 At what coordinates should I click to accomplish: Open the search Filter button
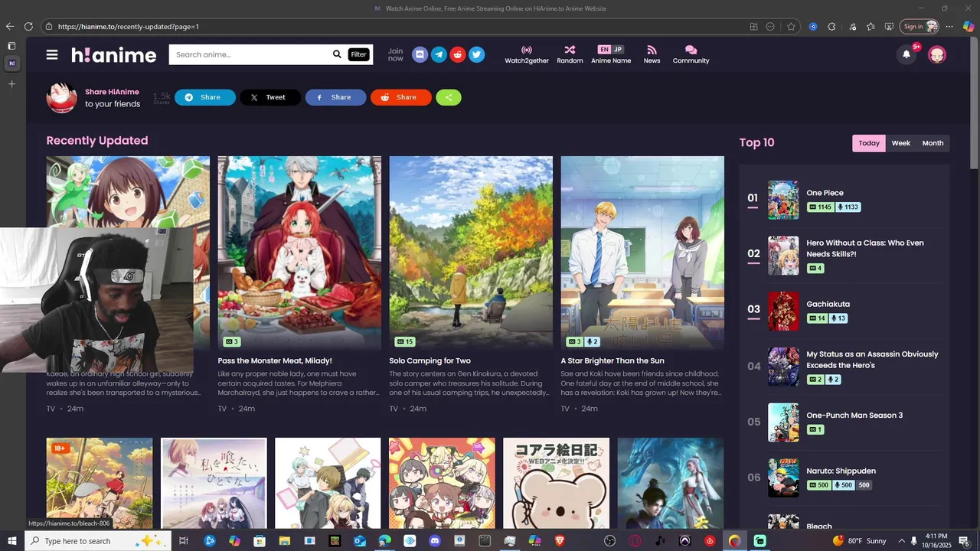point(358,54)
